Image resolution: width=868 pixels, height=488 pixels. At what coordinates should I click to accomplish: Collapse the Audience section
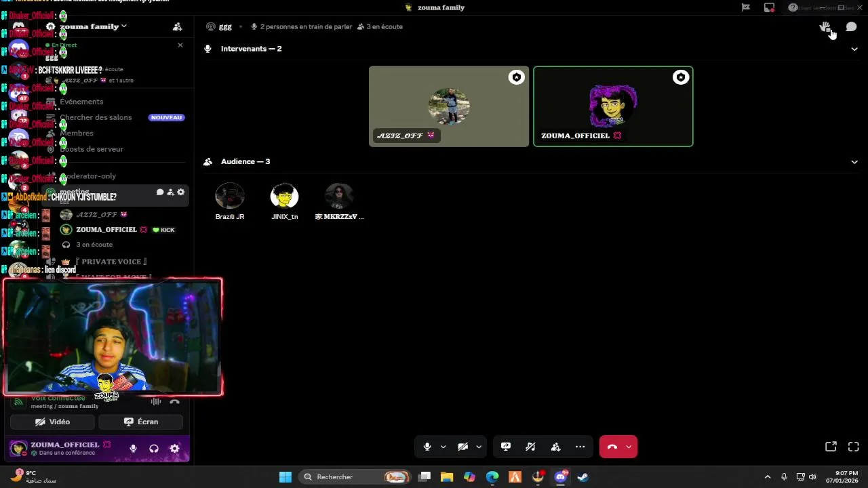tap(854, 162)
